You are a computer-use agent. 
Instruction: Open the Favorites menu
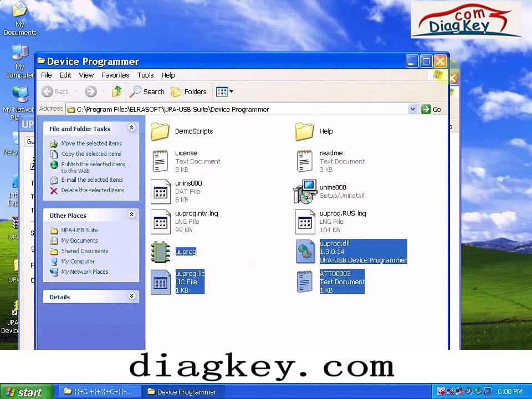pos(115,75)
